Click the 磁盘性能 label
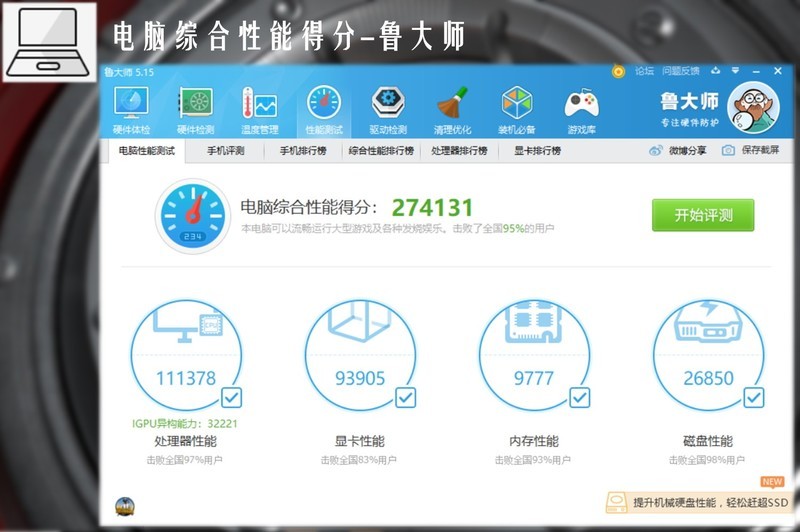Screen dimensions: 800x532 pyautogui.click(x=708, y=441)
